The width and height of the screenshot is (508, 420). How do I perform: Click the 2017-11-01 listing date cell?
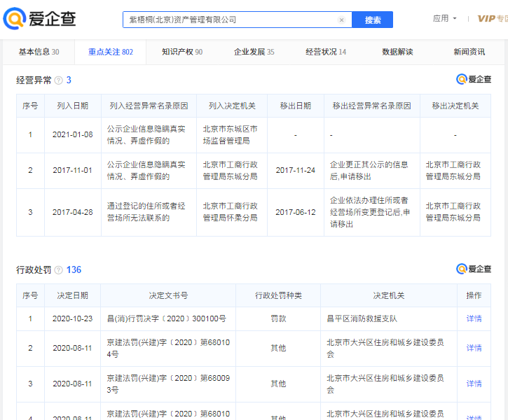tap(73, 171)
